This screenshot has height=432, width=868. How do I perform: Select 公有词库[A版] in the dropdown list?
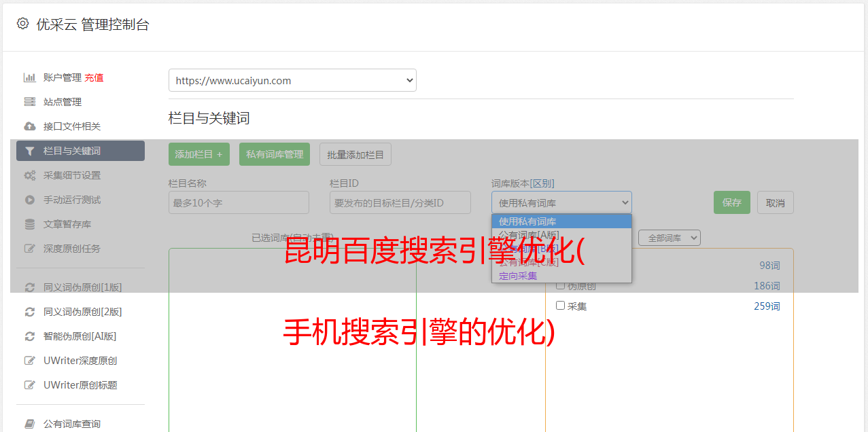561,235
